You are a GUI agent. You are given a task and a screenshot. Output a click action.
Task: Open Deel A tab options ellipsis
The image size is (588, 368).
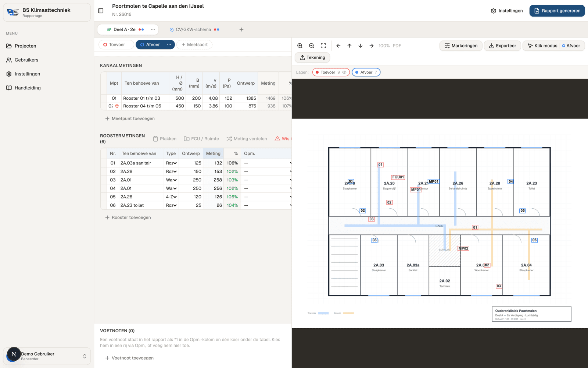[153, 29]
